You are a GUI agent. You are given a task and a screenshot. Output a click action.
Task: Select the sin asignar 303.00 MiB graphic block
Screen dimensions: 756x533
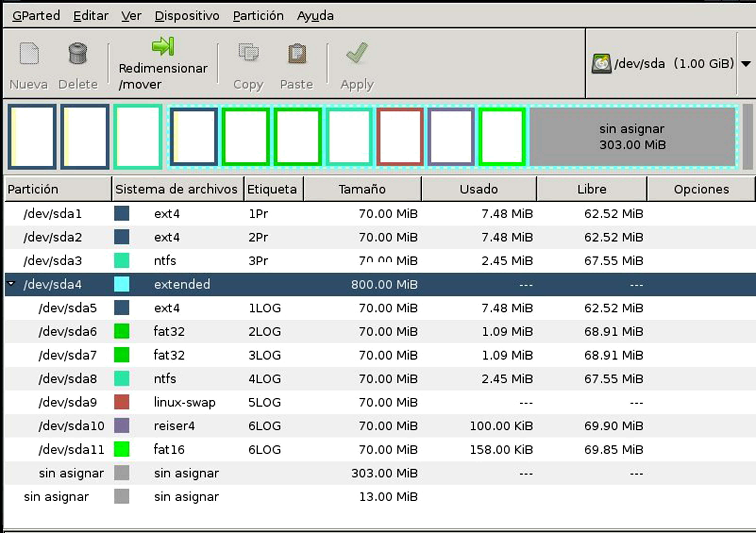[632, 137]
